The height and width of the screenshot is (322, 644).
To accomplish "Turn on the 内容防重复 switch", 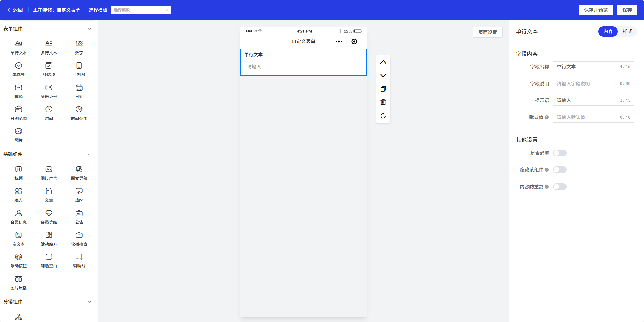I will coord(559,187).
